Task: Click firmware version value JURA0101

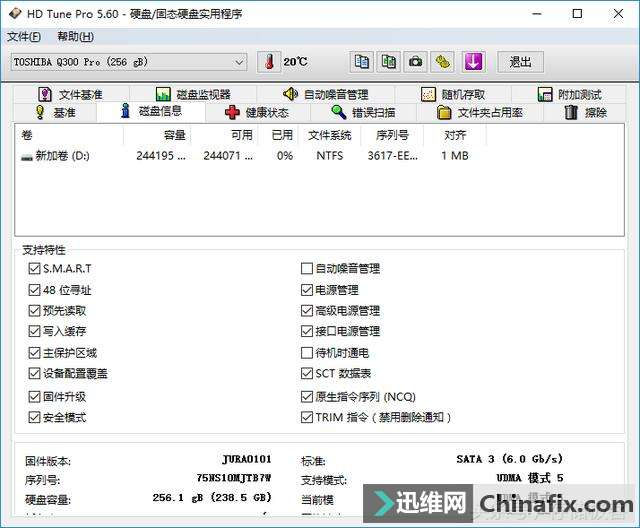Action: coord(247,459)
